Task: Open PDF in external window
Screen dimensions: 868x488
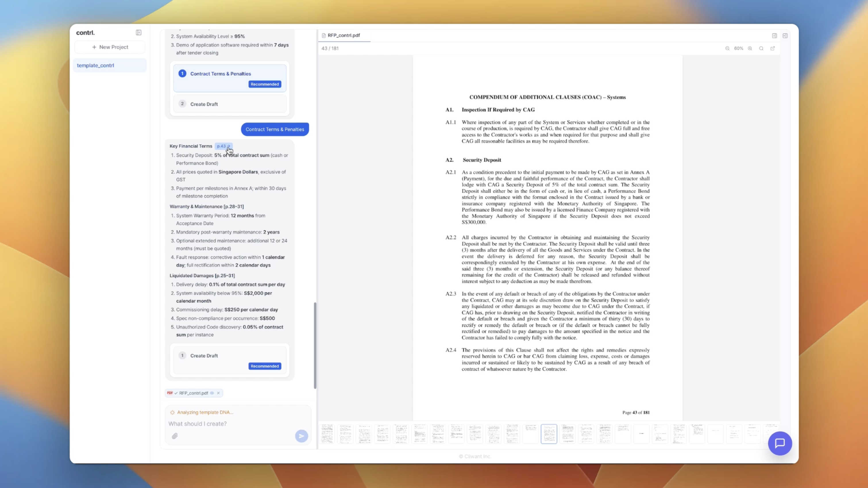Action: 773,49
